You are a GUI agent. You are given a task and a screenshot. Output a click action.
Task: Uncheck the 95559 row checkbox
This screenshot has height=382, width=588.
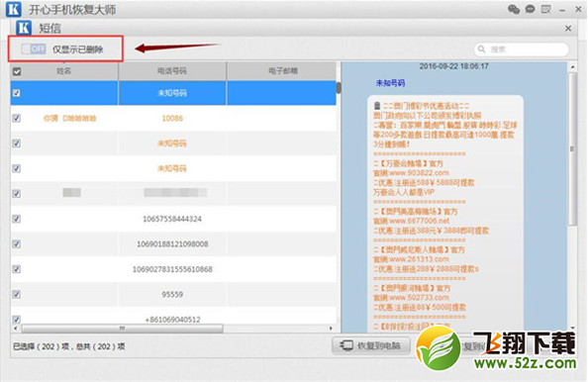click(x=16, y=294)
